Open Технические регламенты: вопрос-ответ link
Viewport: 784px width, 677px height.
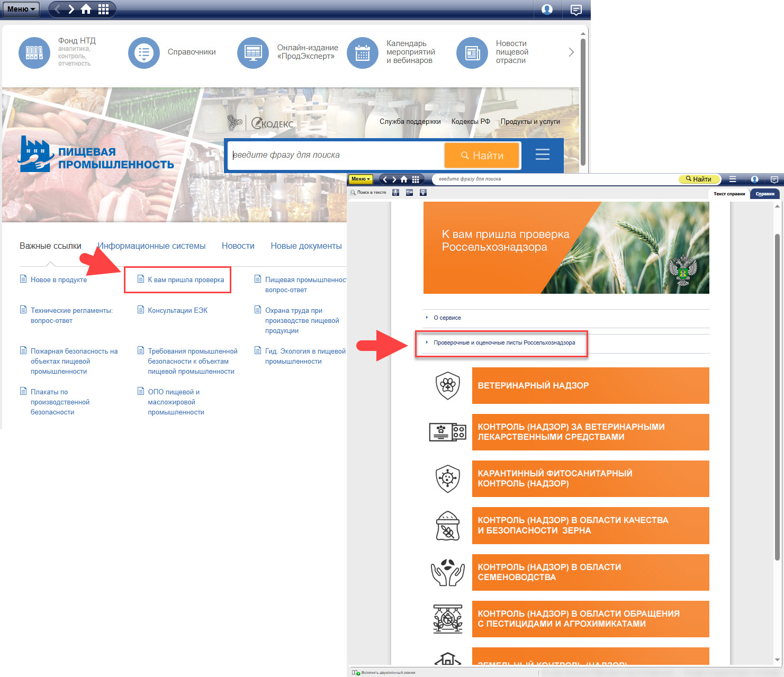(x=71, y=315)
